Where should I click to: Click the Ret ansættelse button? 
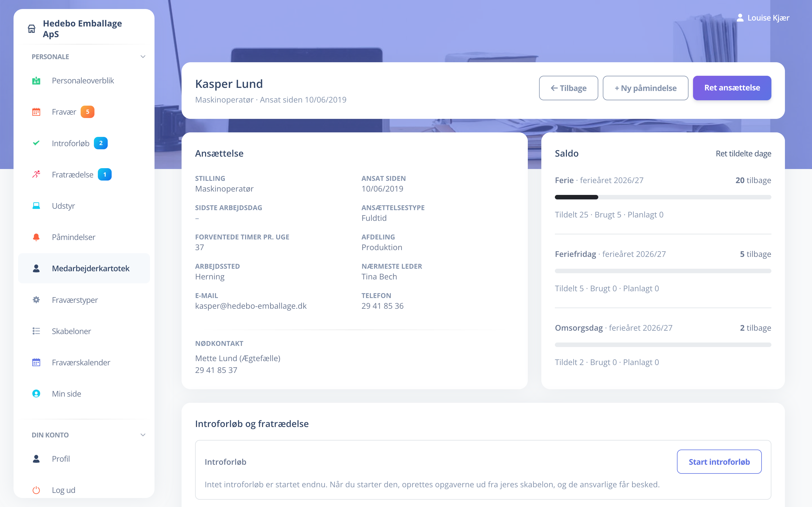pyautogui.click(x=732, y=88)
